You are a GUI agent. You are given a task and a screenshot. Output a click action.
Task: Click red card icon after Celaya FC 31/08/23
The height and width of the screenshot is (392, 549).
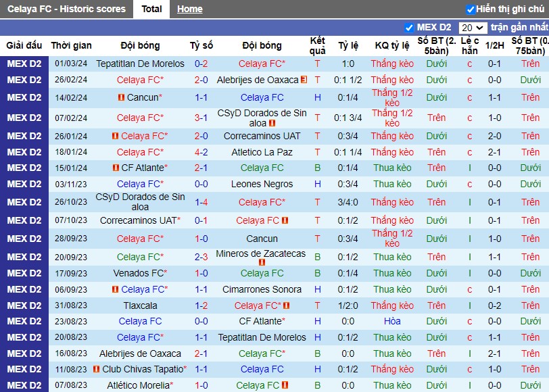(287, 305)
